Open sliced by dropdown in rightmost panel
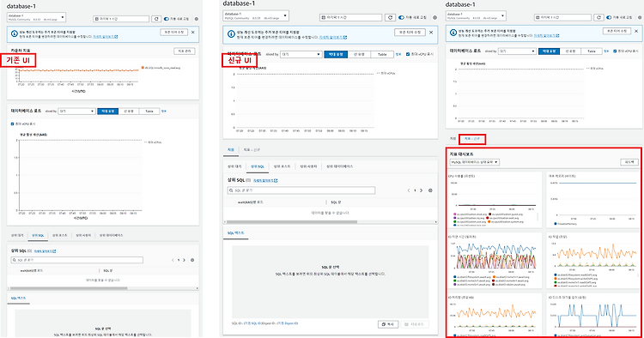The height and width of the screenshot is (338, 644). coord(517,51)
